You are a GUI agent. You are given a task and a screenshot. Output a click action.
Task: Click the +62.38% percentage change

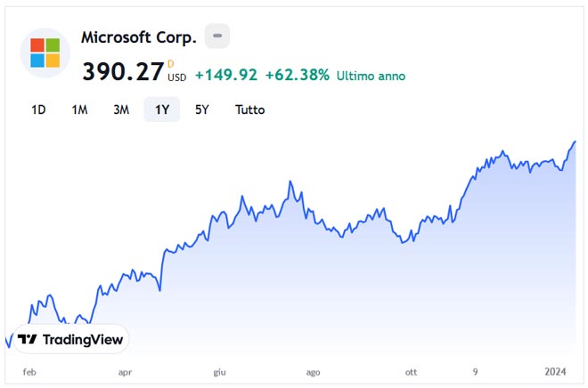[x=297, y=76]
